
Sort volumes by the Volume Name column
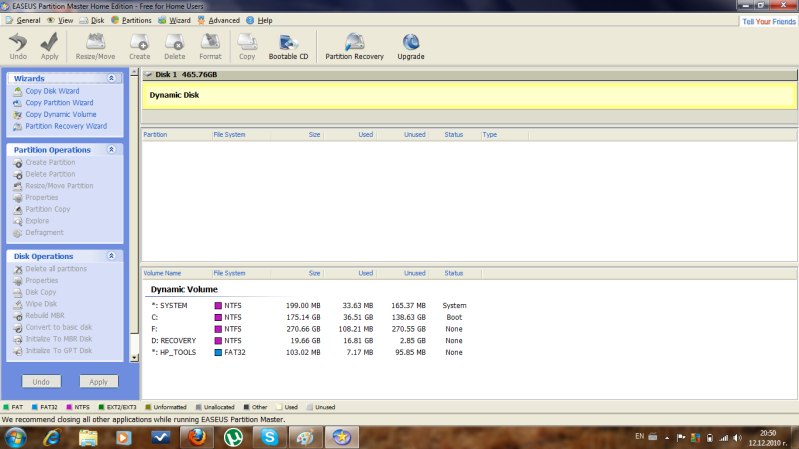pyautogui.click(x=177, y=273)
